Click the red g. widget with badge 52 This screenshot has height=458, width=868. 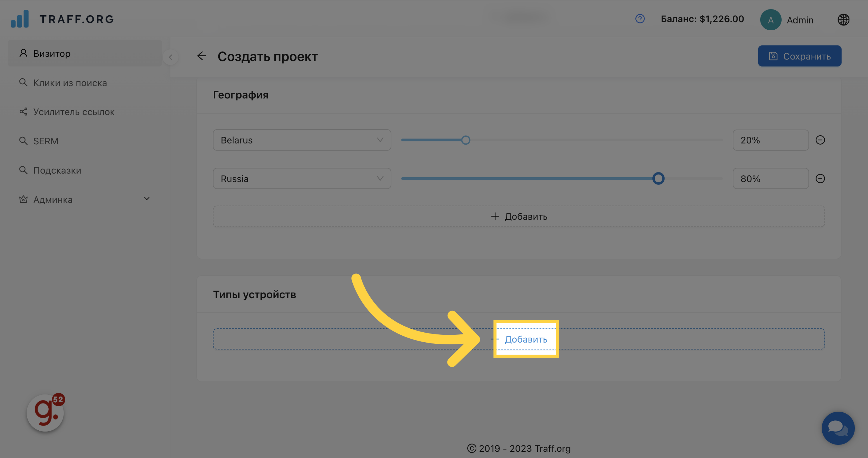tap(45, 413)
